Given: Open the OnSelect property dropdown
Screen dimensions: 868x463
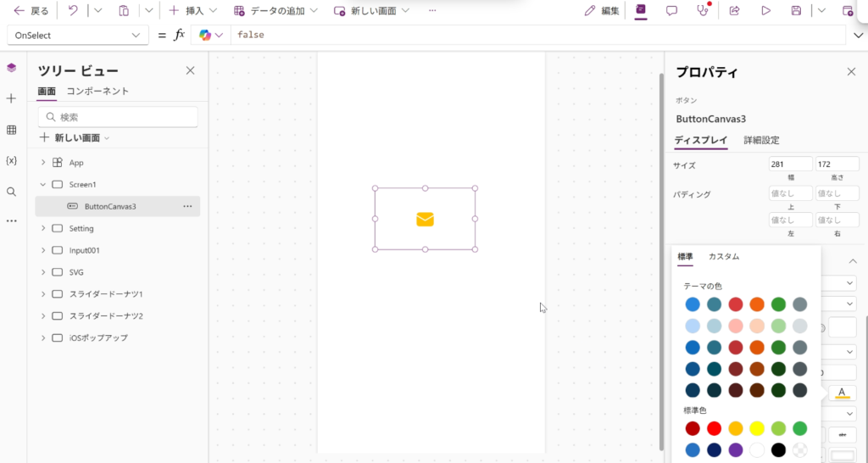Looking at the screenshot, I should click(77, 35).
